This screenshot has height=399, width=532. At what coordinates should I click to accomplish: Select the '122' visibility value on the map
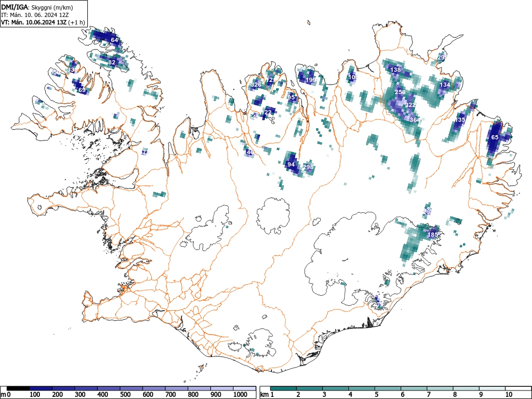pyautogui.click(x=267, y=112)
